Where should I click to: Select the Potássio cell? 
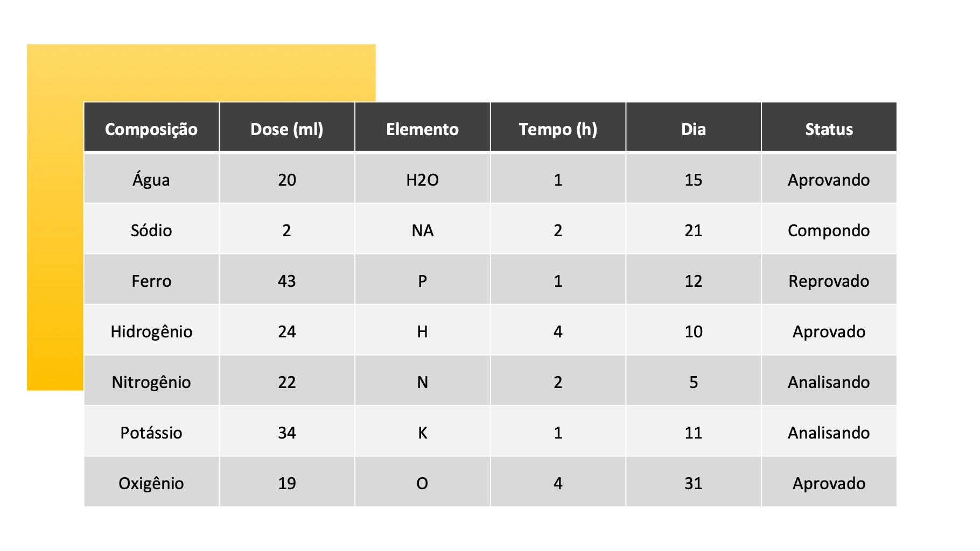(x=151, y=433)
